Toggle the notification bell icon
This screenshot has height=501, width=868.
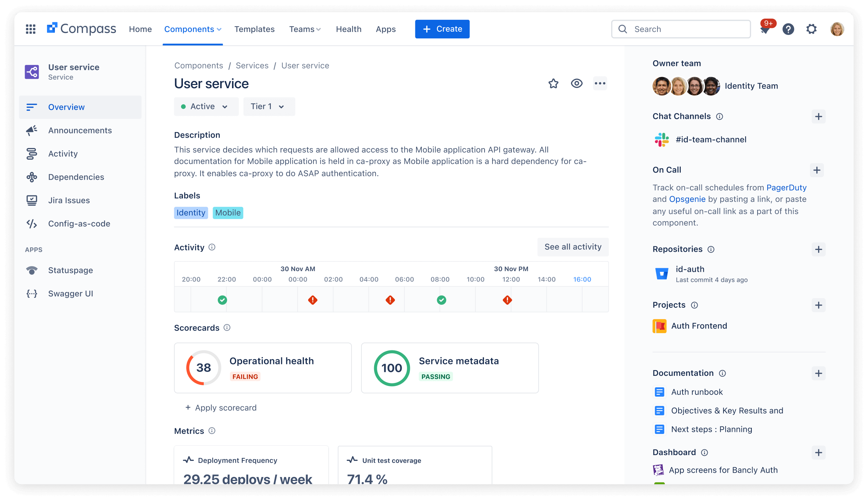[765, 29]
